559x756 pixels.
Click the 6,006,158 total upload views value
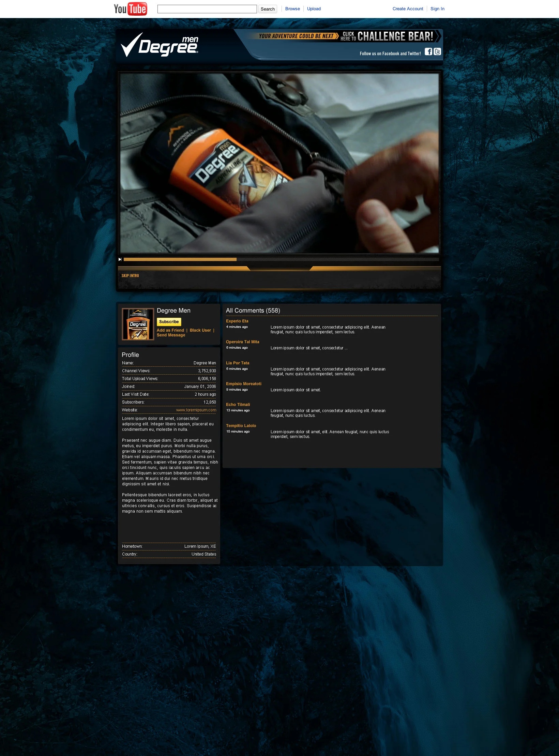pos(207,379)
